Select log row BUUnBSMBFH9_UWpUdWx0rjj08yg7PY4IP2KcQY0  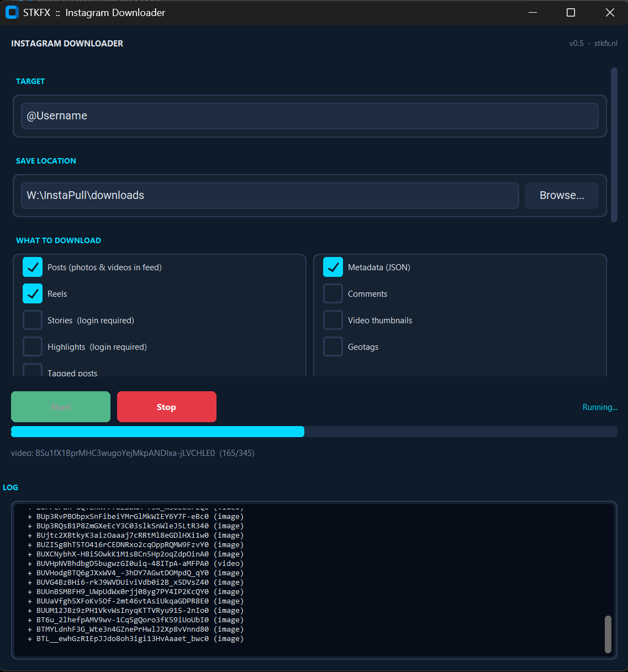tap(136, 591)
